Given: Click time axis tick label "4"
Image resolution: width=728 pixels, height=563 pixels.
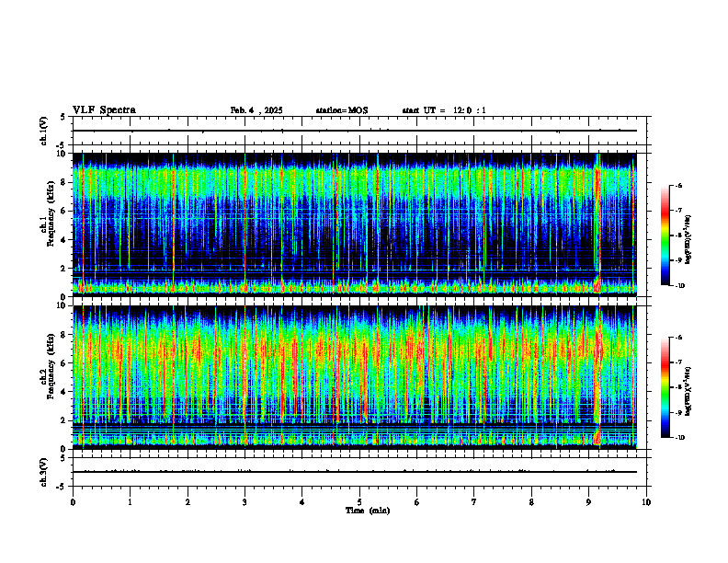Looking at the screenshot, I should click(302, 502).
